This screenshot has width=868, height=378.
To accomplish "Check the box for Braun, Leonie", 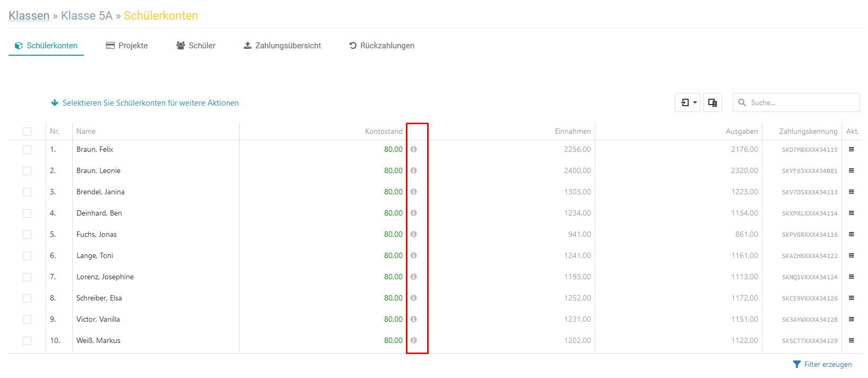I will pos(27,171).
